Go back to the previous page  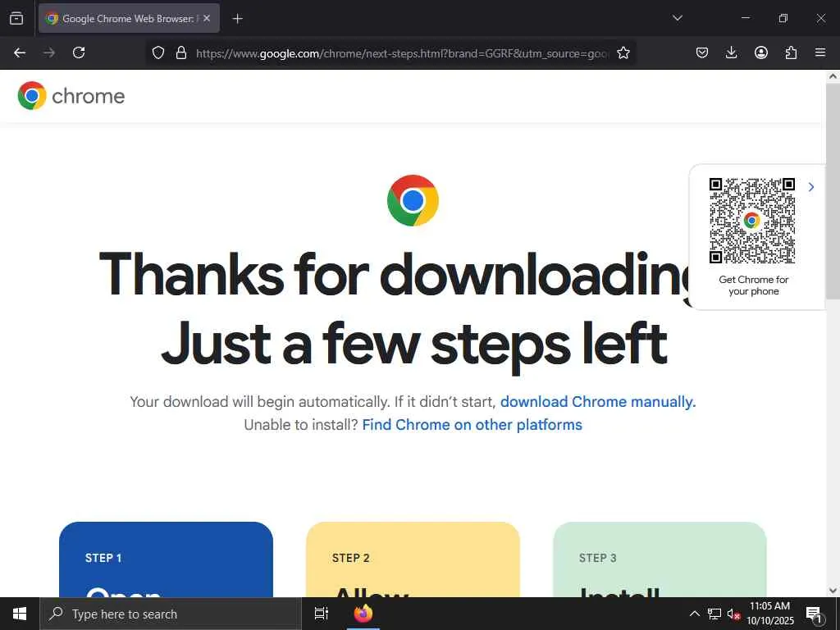(x=20, y=52)
